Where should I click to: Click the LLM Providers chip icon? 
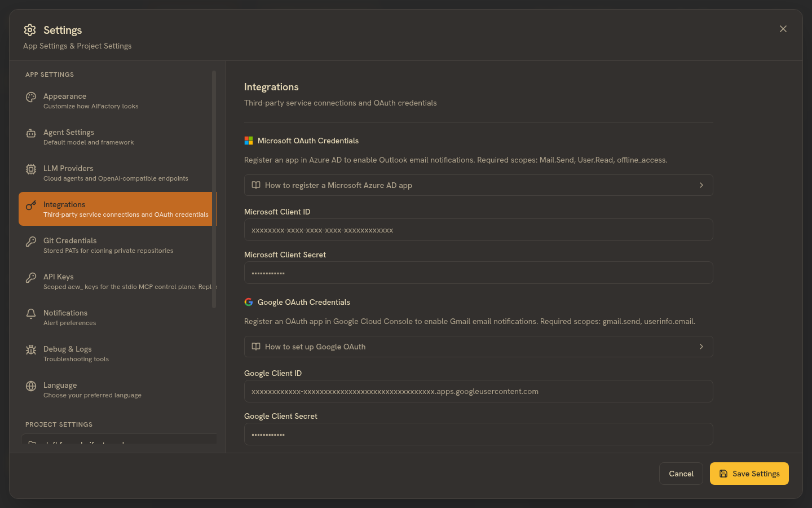coord(31,169)
